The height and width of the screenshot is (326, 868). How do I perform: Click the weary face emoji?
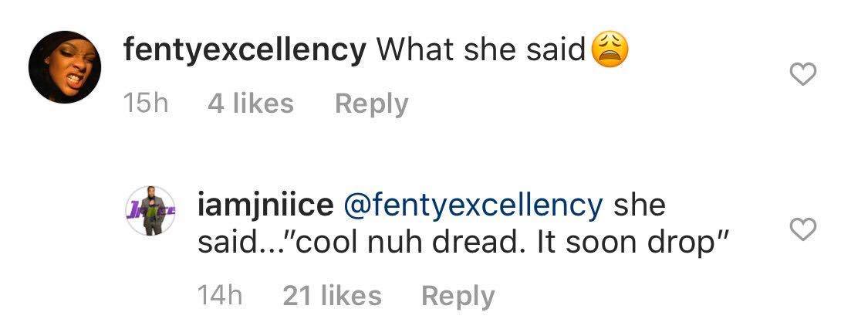610,51
